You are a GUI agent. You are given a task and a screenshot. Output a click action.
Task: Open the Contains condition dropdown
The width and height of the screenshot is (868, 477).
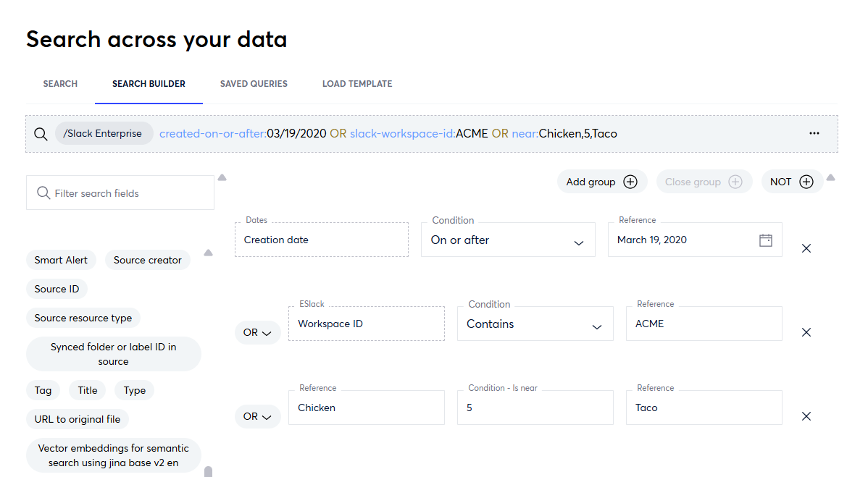597,326
